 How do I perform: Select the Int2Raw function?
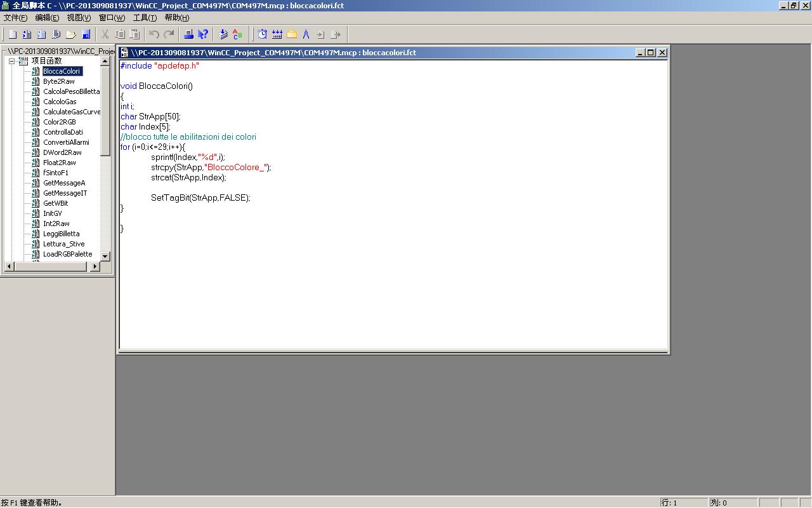coord(56,224)
